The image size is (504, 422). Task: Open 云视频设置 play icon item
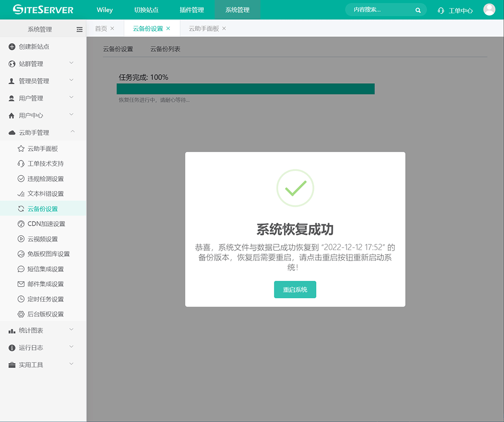(x=21, y=239)
